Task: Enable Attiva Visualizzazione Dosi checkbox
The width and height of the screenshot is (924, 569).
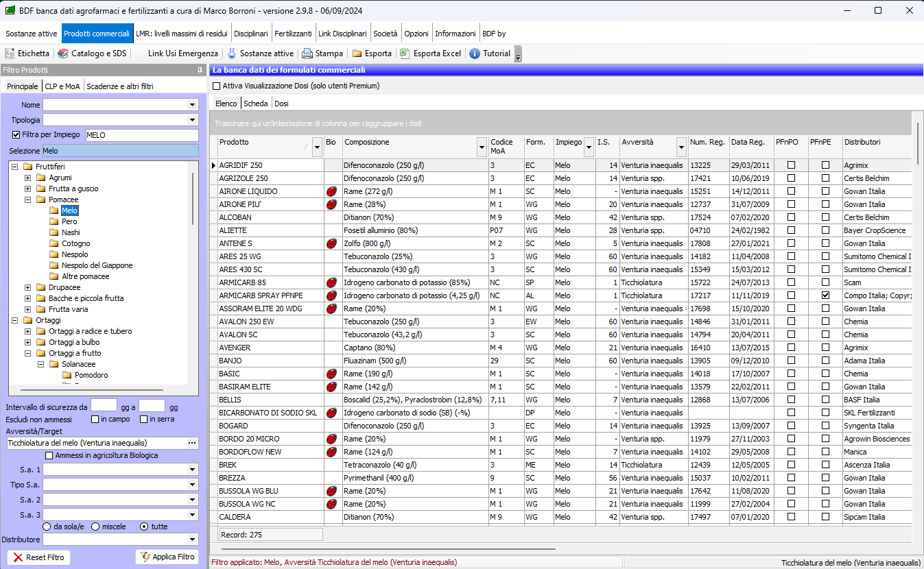Action: [x=217, y=86]
